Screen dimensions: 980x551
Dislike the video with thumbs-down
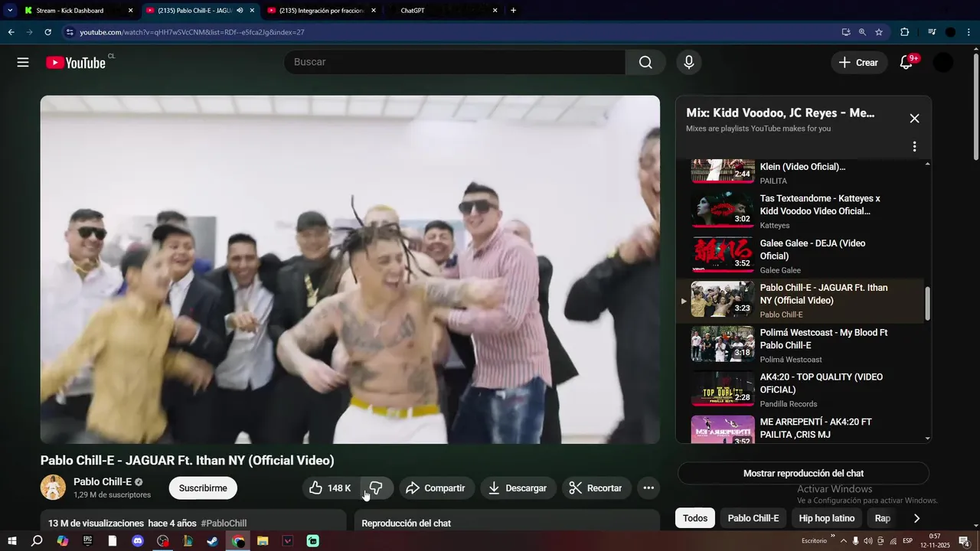tap(376, 488)
